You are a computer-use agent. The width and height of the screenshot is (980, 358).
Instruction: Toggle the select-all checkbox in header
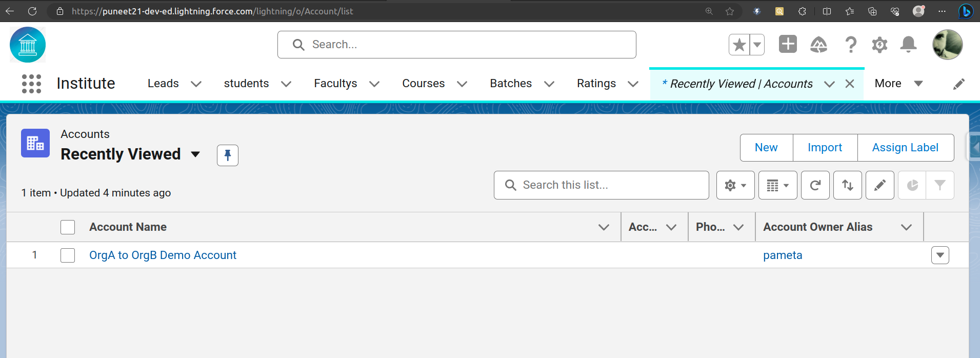pos(68,227)
